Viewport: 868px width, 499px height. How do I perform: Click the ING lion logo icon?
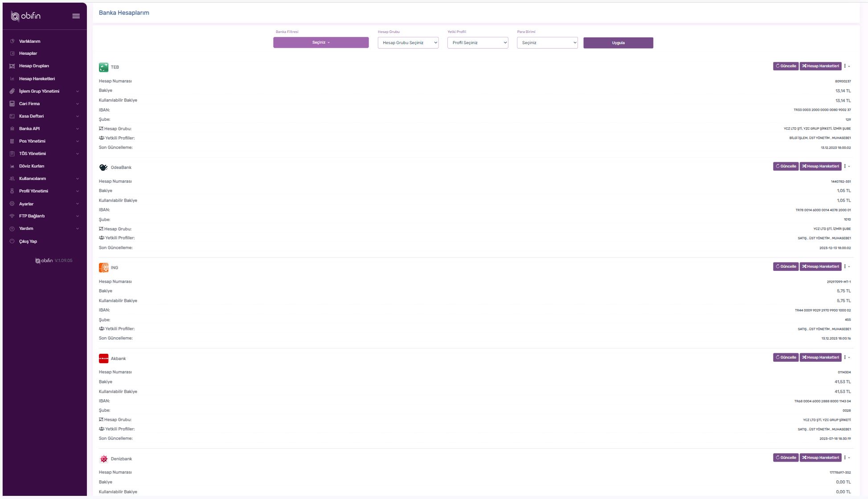103,268
